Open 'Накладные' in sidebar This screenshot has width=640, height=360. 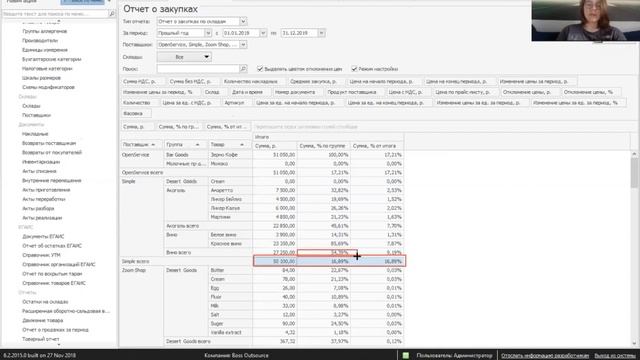[x=35, y=134]
